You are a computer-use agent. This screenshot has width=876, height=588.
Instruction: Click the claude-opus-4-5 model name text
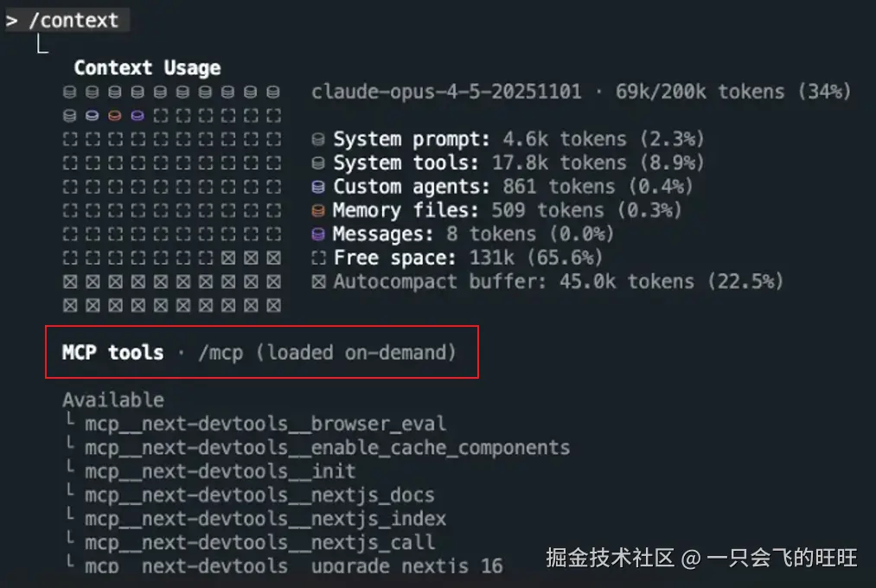tap(446, 92)
